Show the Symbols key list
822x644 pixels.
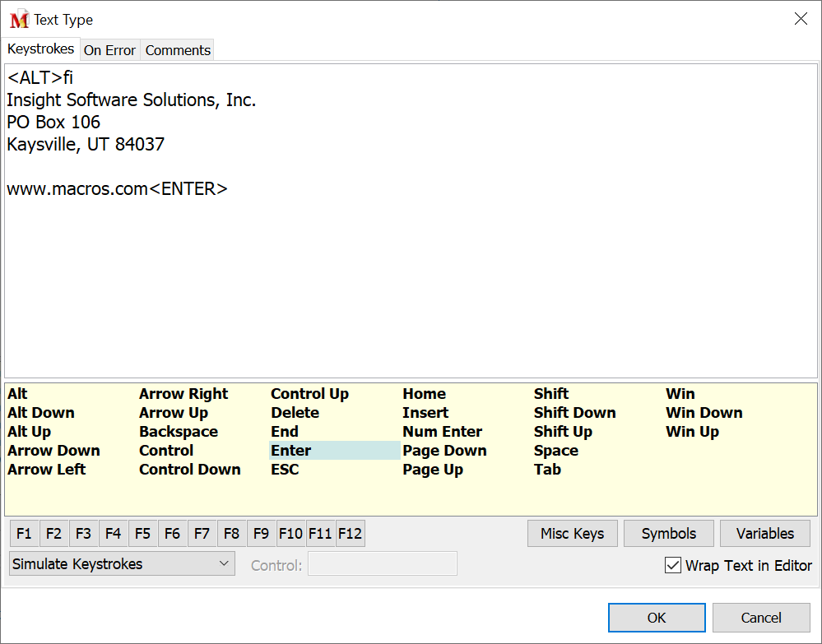coord(668,534)
